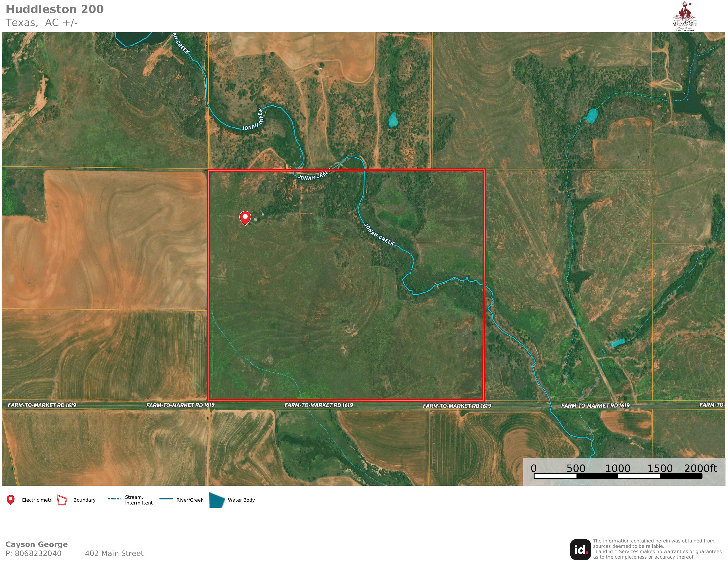Click the Land id logo icon
728x563 pixels.
pyautogui.click(x=580, y=549)
